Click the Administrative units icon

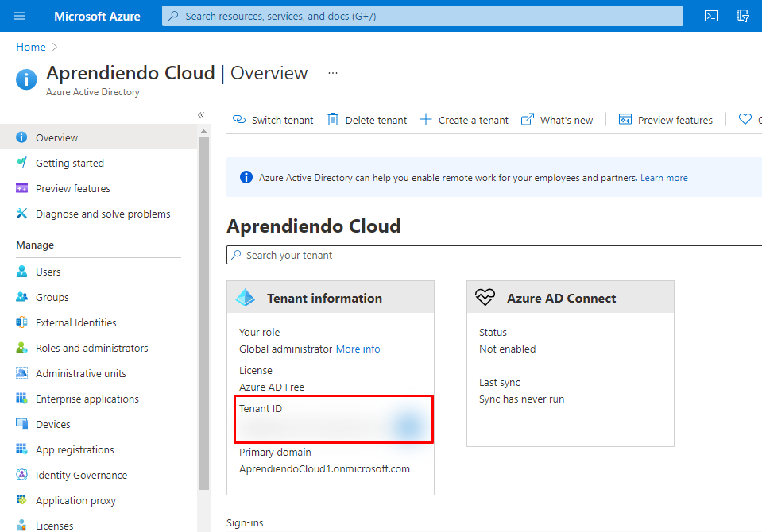21,372
